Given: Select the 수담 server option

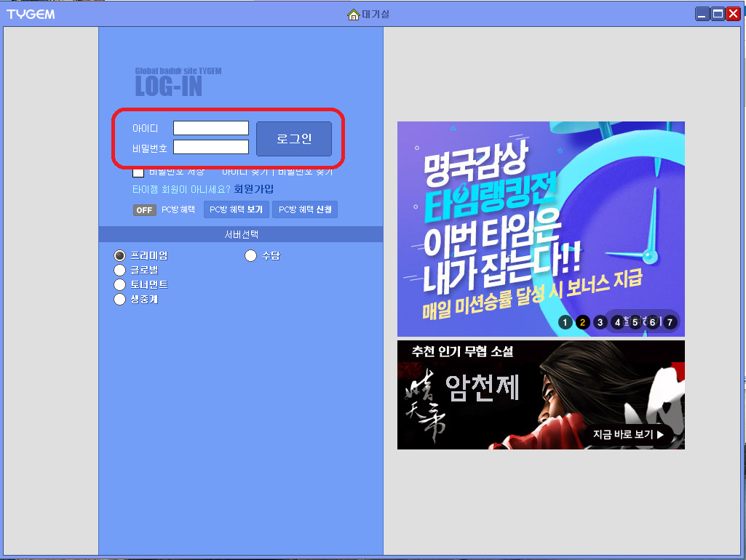Looking at the screenshot, I should (250, 255).
